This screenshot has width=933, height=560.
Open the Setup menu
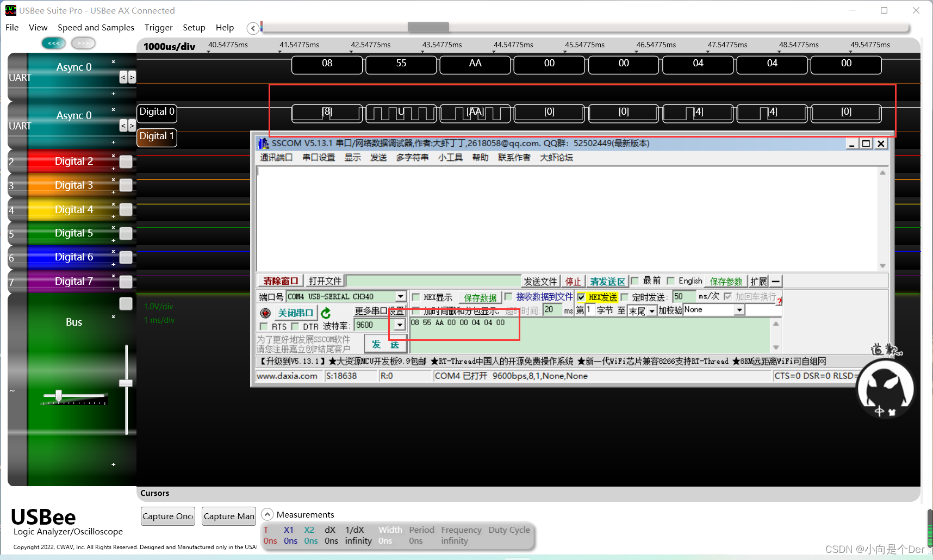[194, 28]
